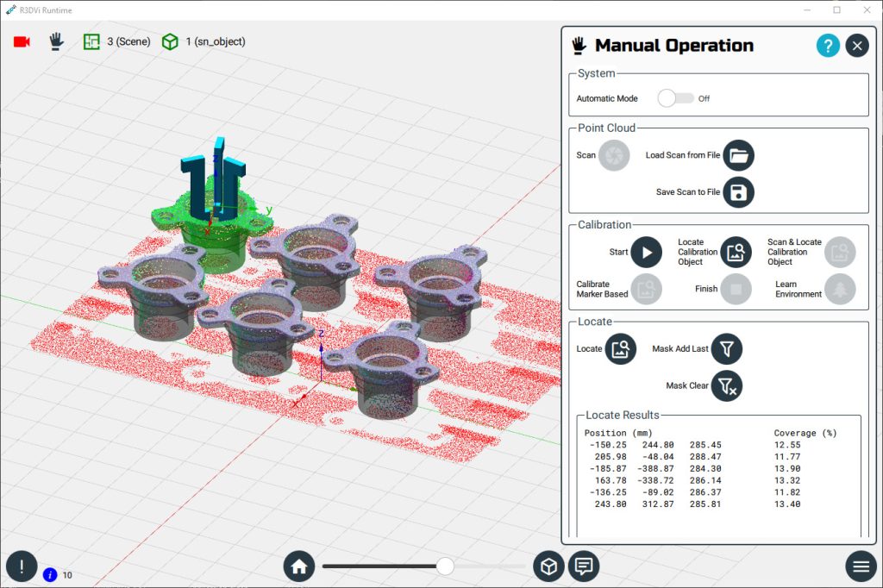Click the Mask Add Last filter icon
The height and width of the screenshot is (588, 883).
pyautogui.click(x=726, y=349)
